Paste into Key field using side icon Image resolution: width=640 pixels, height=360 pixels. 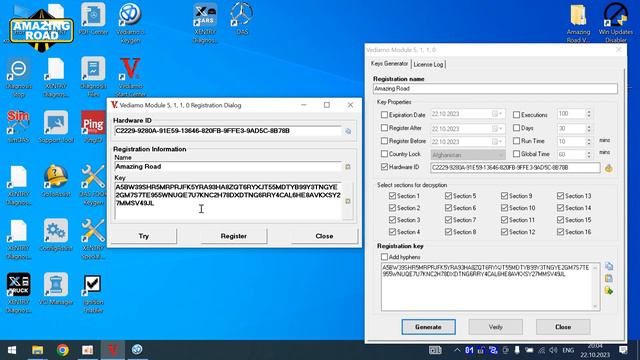[x=348, y=201]
